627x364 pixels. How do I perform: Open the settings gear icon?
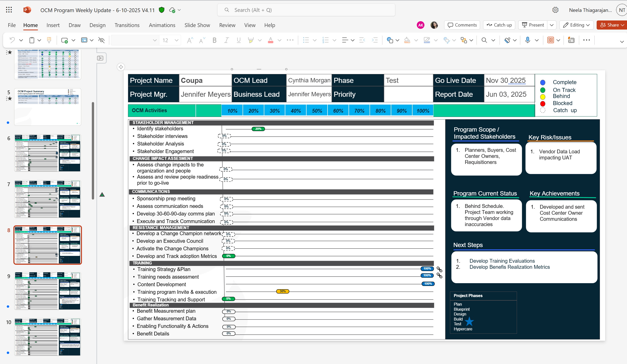pyautogui.click(x=555, y=10)
